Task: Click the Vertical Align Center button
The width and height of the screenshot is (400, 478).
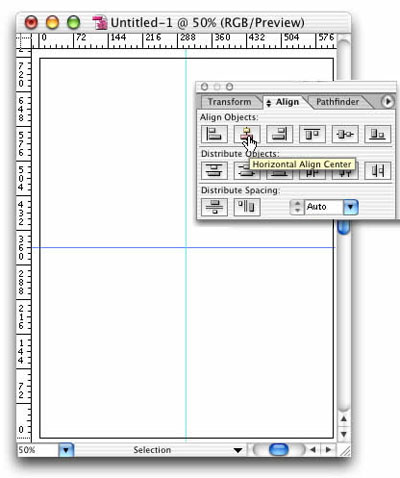Action: [x=345, y=134]
